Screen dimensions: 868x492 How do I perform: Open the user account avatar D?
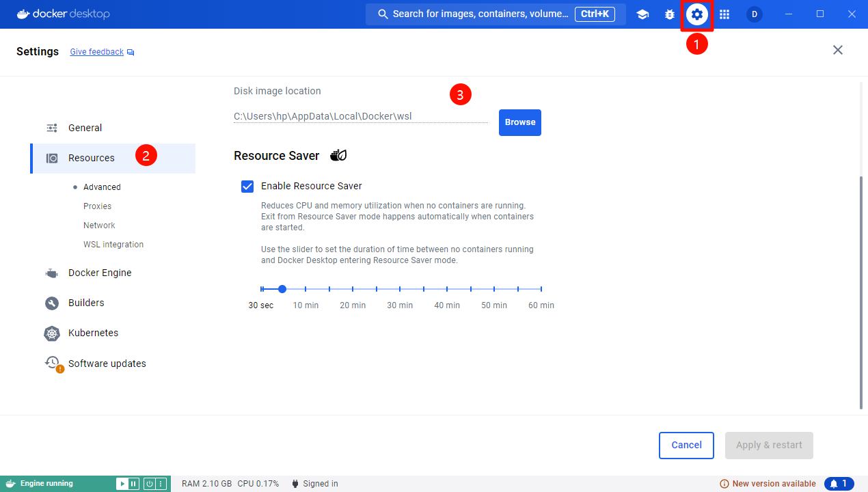coord(755,14)
